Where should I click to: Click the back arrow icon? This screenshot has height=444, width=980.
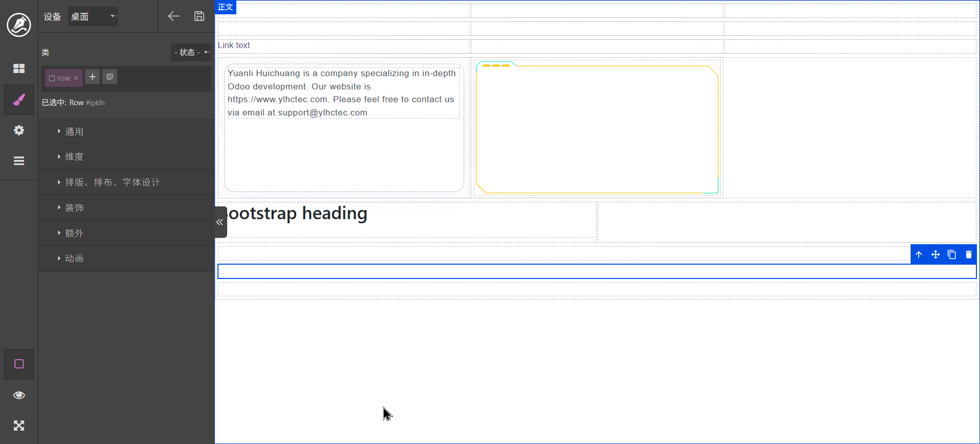tap(174, 16)
